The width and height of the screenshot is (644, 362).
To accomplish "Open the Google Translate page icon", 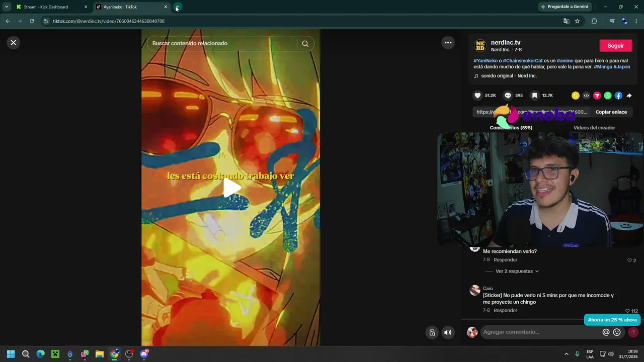I will pyautogui.click(x=567, y=21).
